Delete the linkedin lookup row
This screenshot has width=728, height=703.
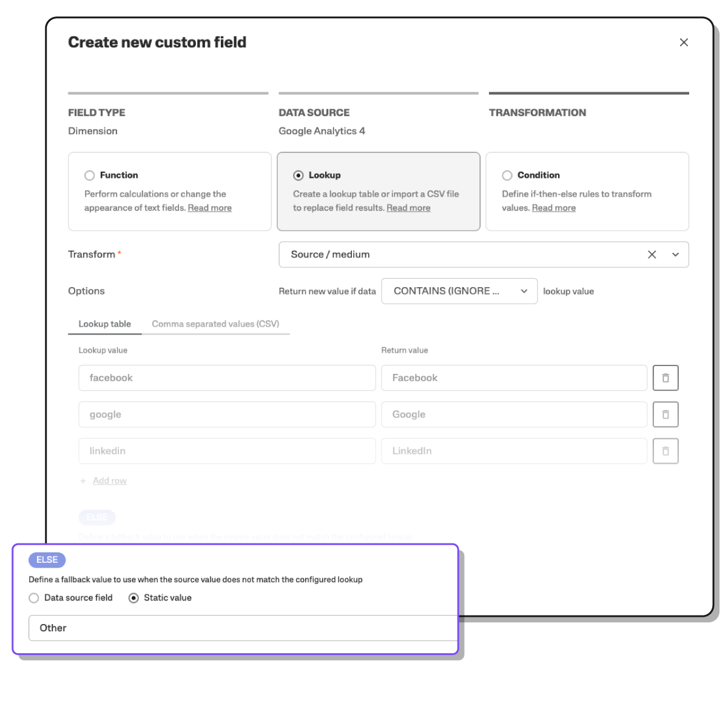pos(665,451)
